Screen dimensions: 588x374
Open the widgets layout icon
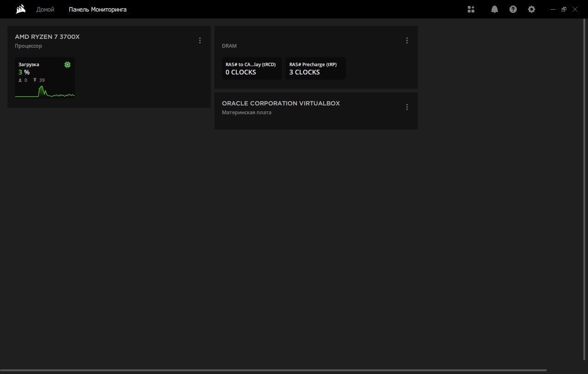471,9
